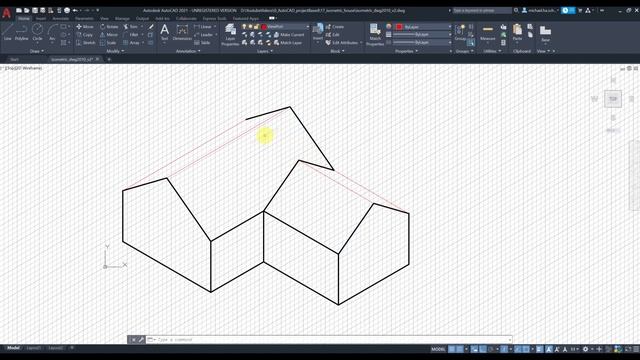Toggle layer lock icon
640x360 pixels.
pyautogui.click(x=257, y=27)
